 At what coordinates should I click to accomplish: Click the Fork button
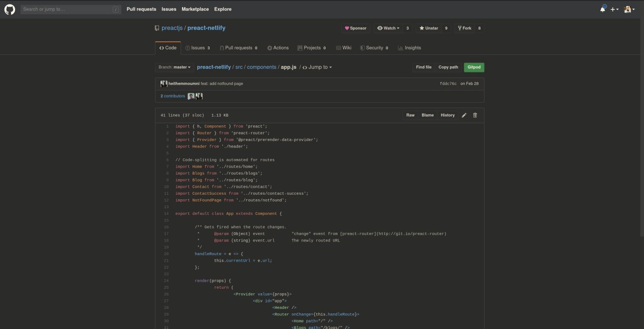(464, 28)
